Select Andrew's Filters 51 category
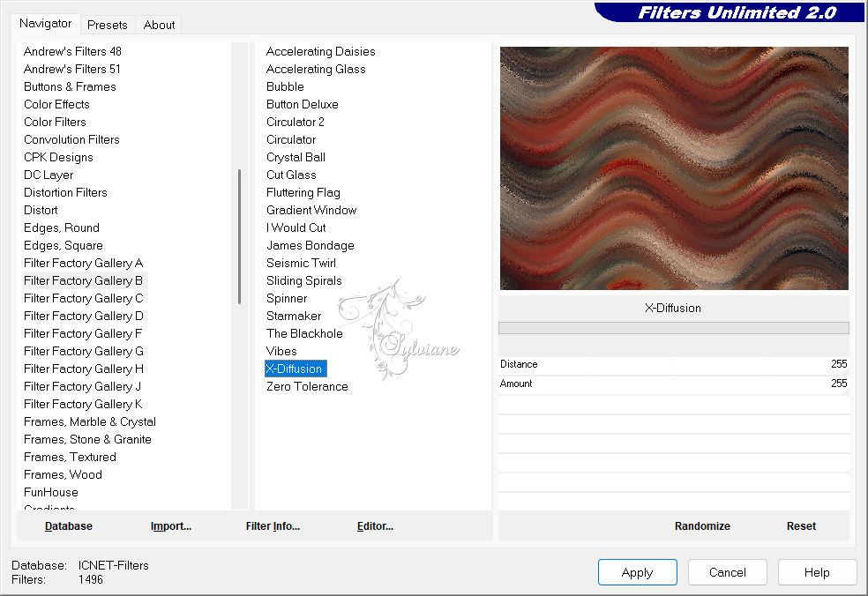The height and width of the screenshot is (596, 868). click(72, 69)
